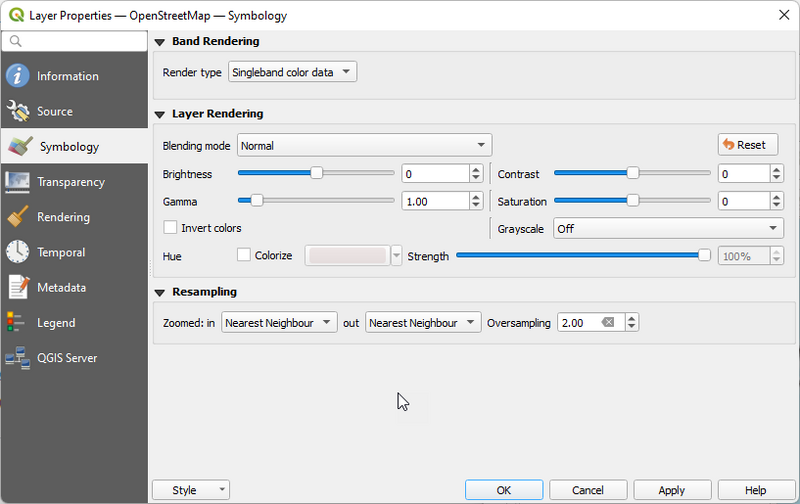Click the Metadata document icon
This screenshot has width=800, height=504.
[18, 287]
